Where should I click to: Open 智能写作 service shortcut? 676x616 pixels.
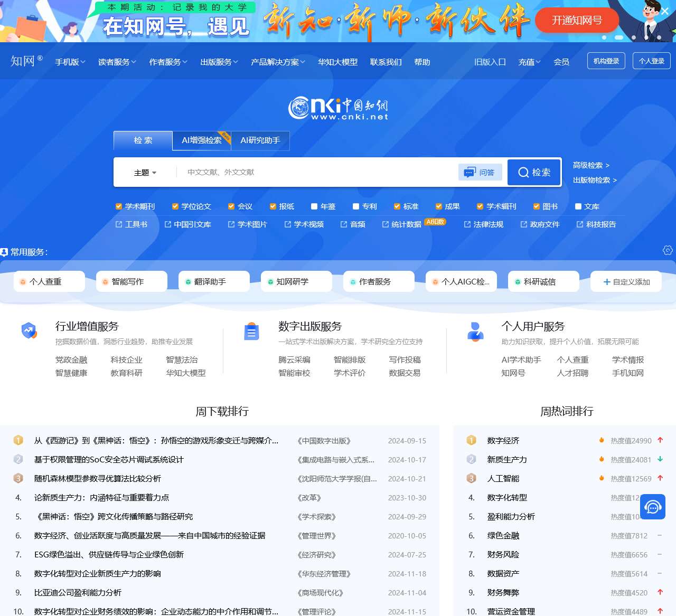(x=132, y=281)
